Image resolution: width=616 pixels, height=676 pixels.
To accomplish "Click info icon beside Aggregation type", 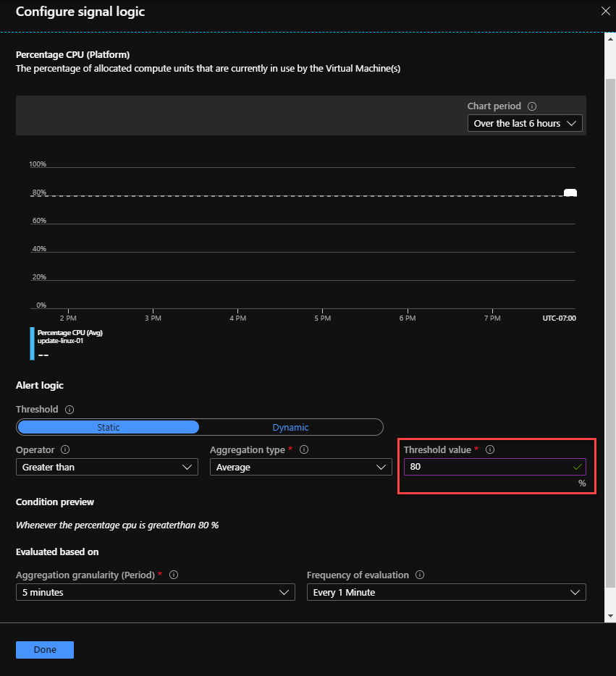I will [304, 450].
